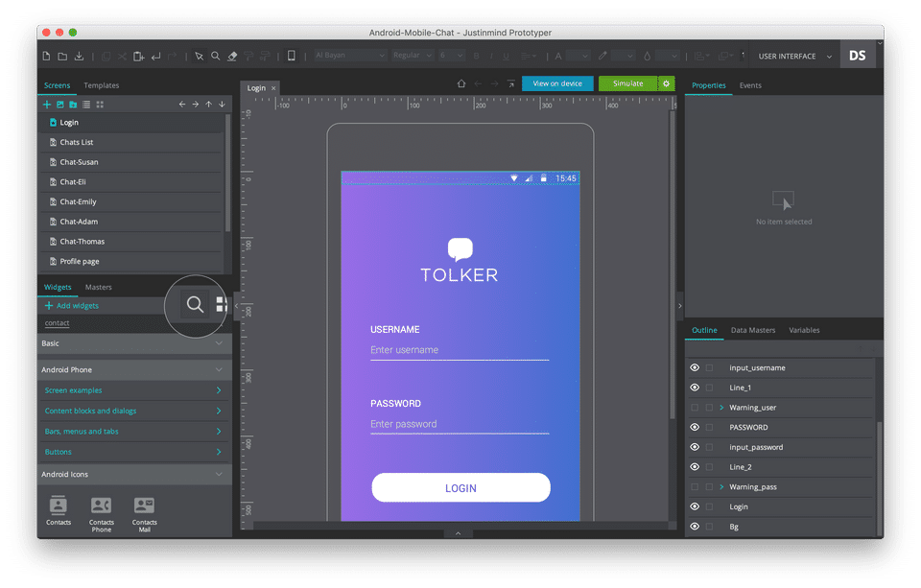Move screen up with up arrow
The width and height of the screenshot is (921, 588).
pos(208,105)
